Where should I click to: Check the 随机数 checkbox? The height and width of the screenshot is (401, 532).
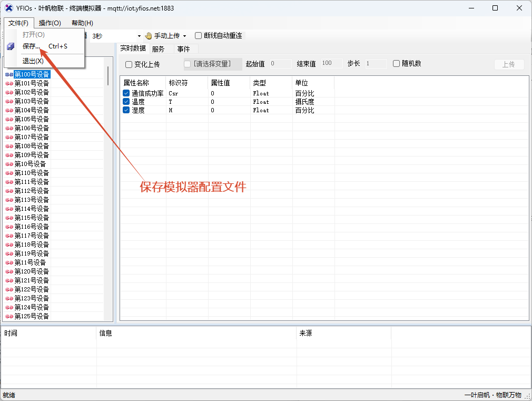(396, 64)
